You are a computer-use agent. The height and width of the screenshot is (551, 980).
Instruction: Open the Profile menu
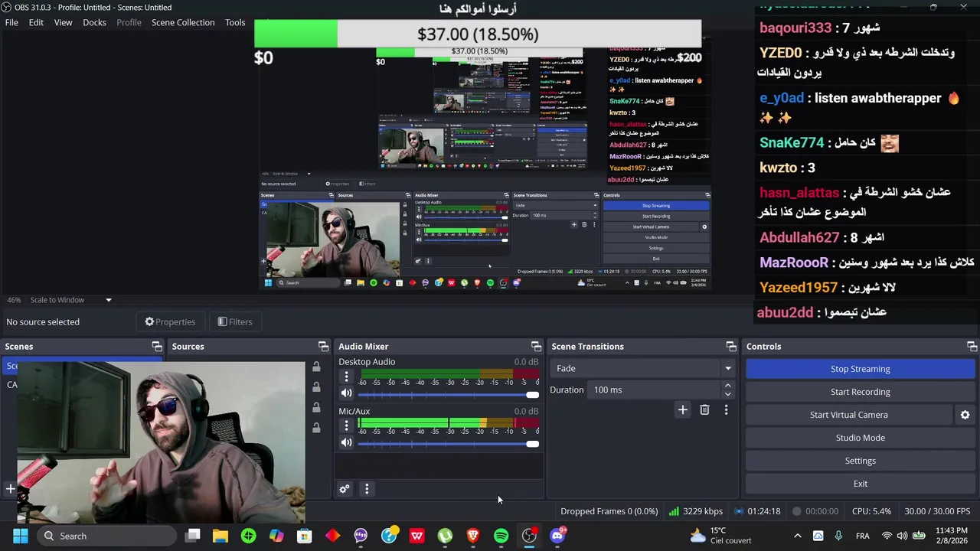pyautogui.click(x=129, y=22)
